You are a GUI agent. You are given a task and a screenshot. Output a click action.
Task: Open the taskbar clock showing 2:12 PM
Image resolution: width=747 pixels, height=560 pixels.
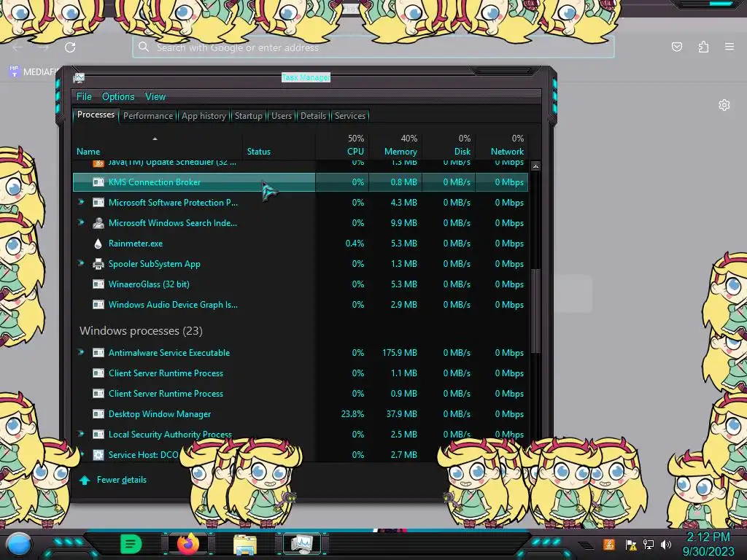708,544
